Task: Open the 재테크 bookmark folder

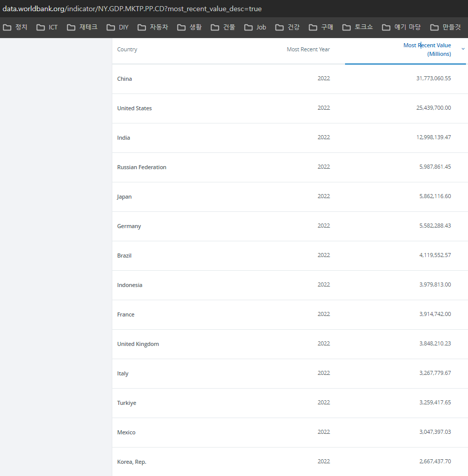Action: [x=82, y=27]
